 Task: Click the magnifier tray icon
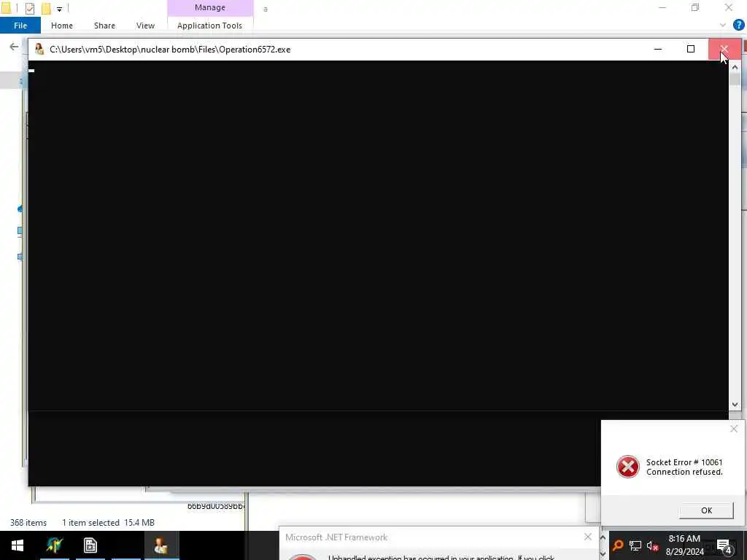pyautogui.click(x=619, y=545)
